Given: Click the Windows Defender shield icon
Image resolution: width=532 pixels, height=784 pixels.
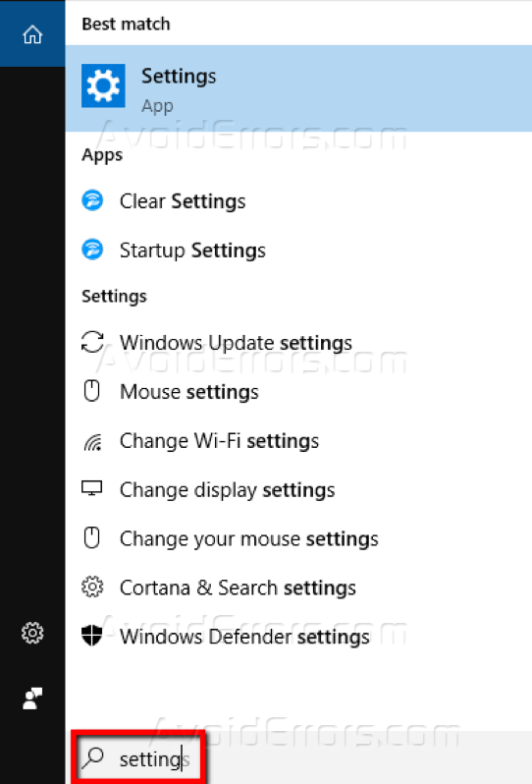Looking at the screenshot, I should click(92, 636).
